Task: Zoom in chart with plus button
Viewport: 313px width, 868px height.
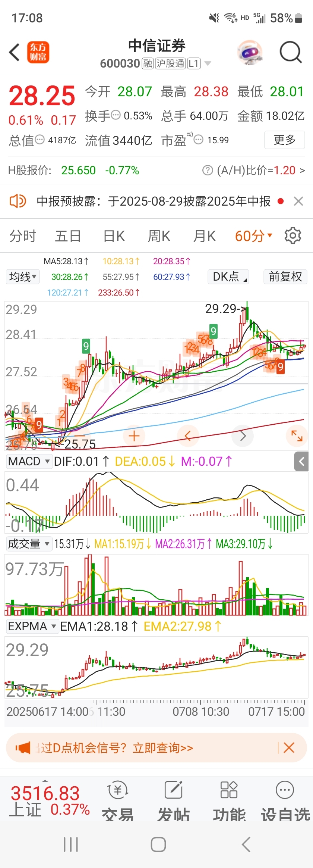Action: (134, 435)
